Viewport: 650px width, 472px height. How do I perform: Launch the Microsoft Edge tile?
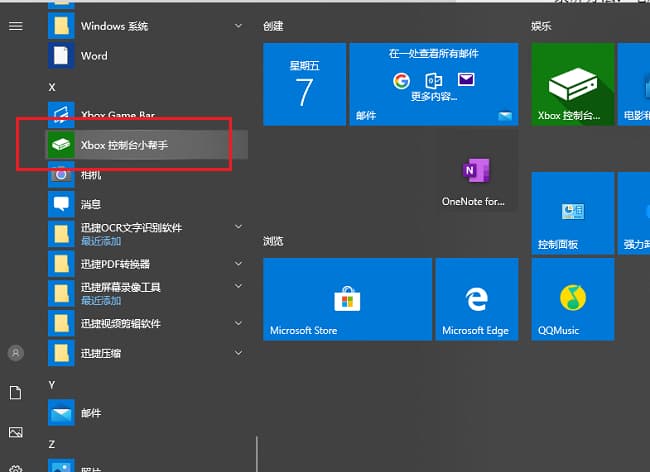pos(475,299)
